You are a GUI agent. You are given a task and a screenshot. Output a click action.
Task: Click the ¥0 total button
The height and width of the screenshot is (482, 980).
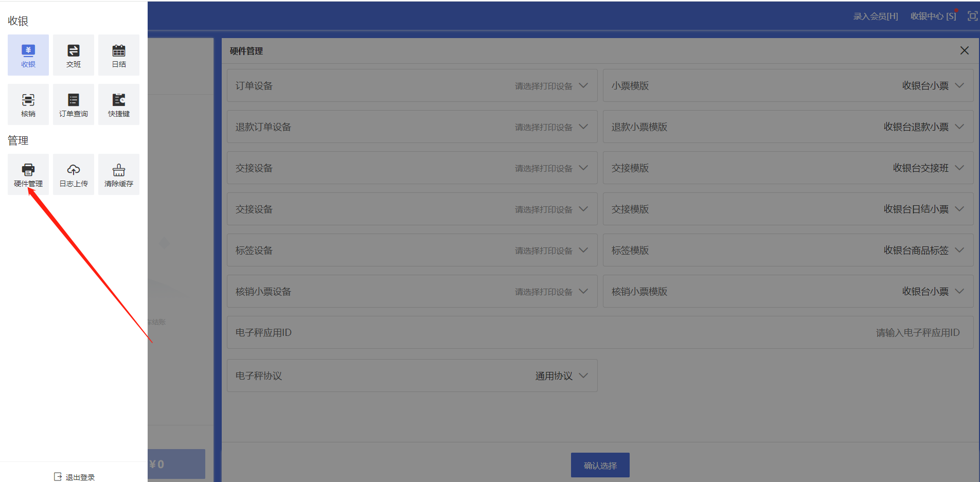click(176, 464)
